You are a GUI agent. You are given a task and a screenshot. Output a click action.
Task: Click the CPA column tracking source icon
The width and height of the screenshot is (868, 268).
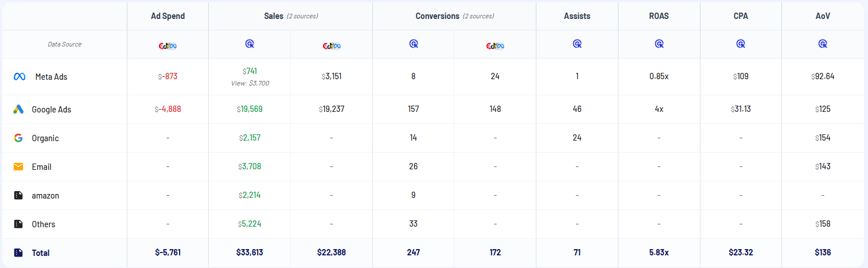pyautogui.click(x=741, y=44)
